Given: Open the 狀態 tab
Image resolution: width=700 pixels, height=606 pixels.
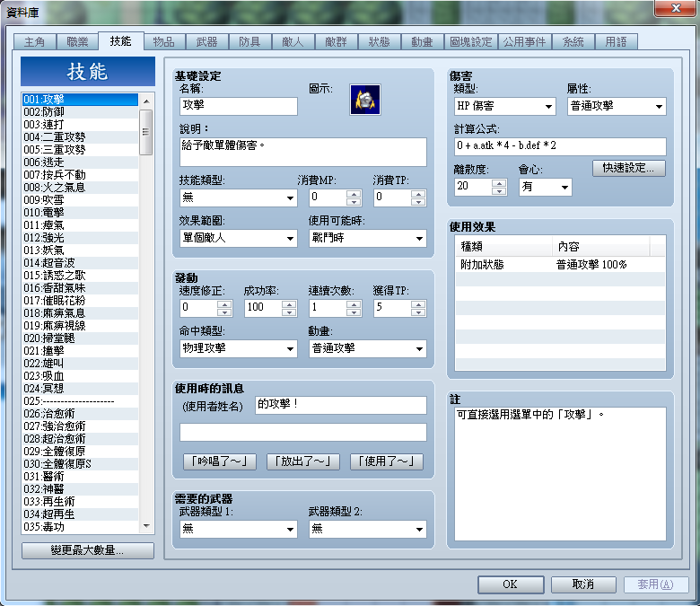Looking at the screenshot, I should [x=379, y=42].
